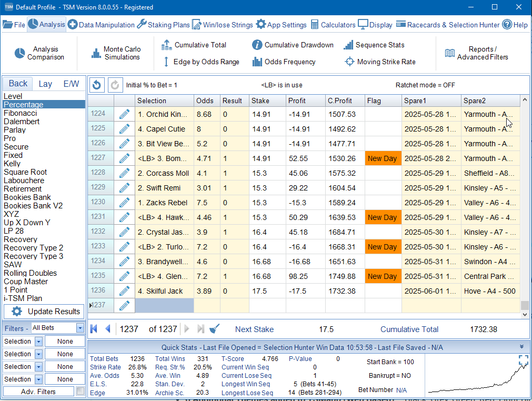Open the third Selection filter dropdown
The width and height of the screenshot is (532, 401).
click(x=39, y=366)
